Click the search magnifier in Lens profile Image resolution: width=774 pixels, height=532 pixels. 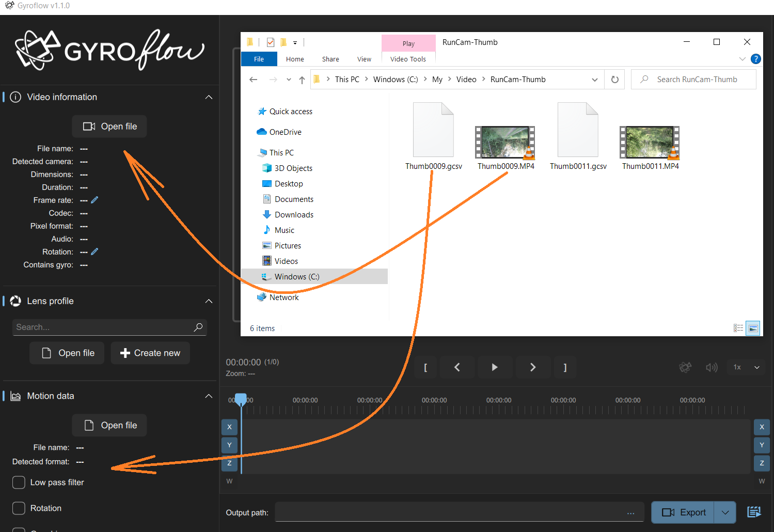[x=198, y=327]
